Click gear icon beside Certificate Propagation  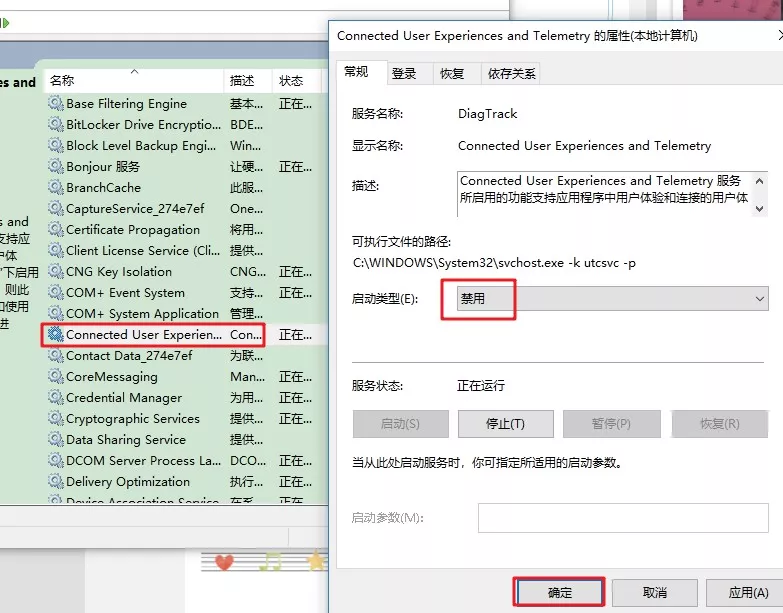56,230
